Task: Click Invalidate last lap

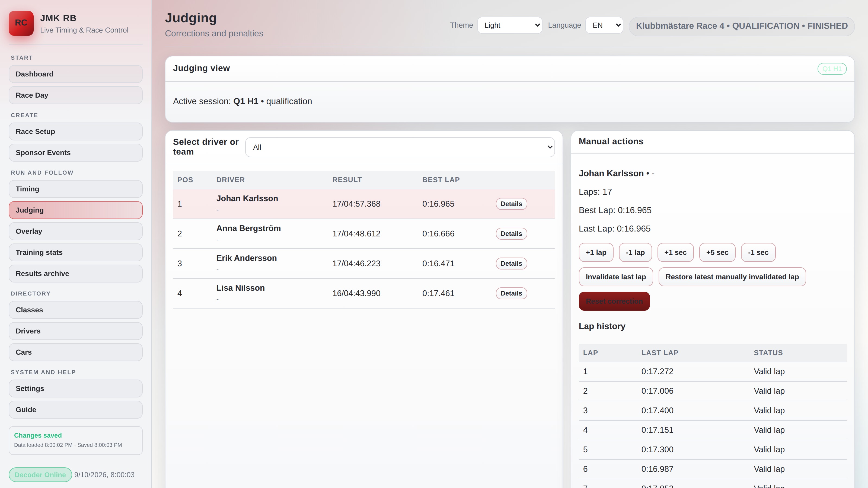Action: coord(616,277)
